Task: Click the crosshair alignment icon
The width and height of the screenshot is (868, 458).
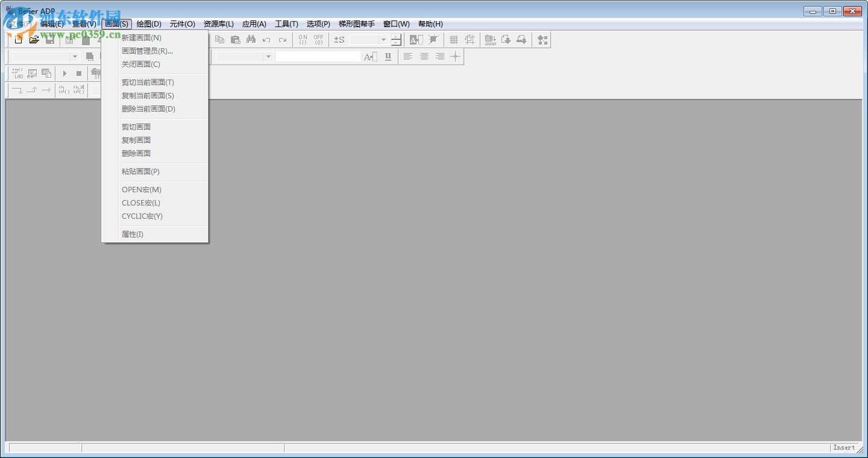Action: (456, 57)
